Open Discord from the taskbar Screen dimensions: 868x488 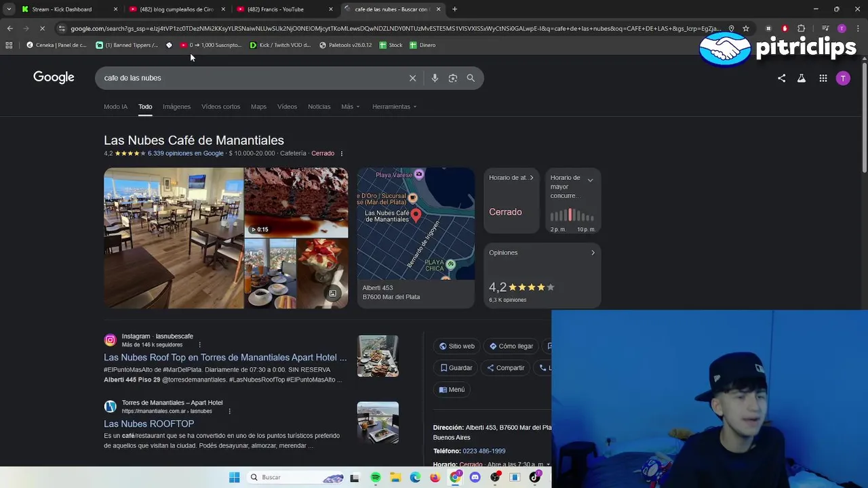click(x=475, y=477)
